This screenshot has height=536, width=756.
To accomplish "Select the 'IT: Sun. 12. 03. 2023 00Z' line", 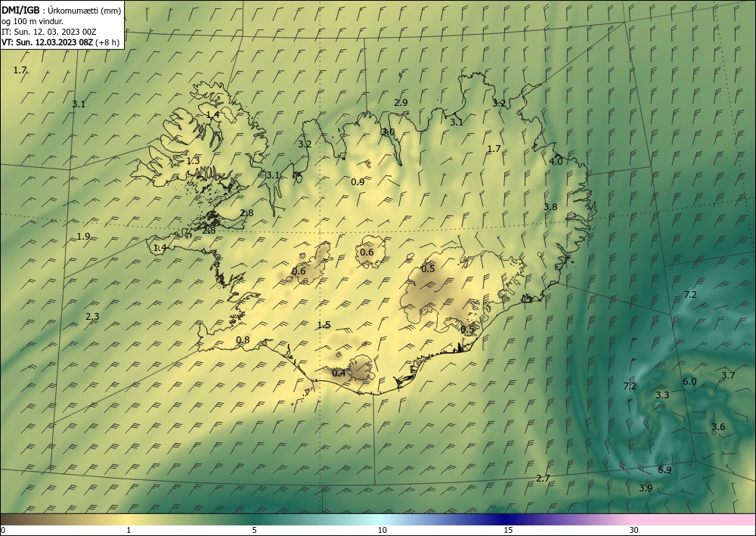I will point(49,32).
